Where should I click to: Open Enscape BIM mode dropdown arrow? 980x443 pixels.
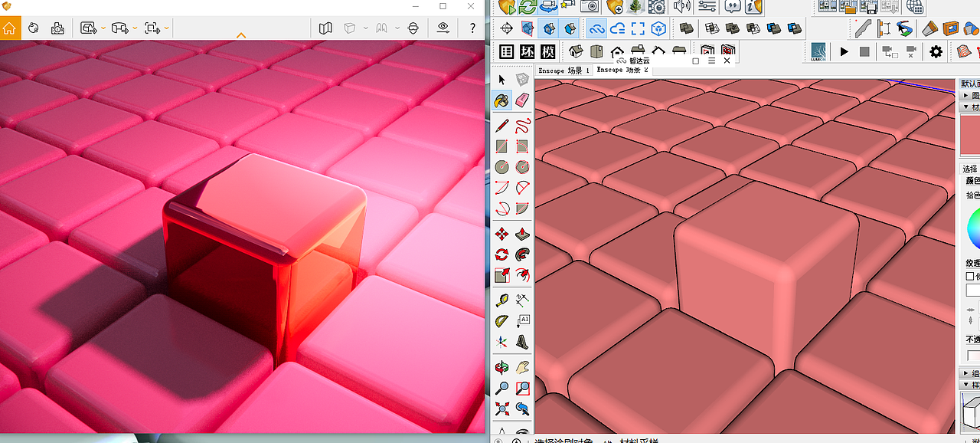tap(366, 28)
